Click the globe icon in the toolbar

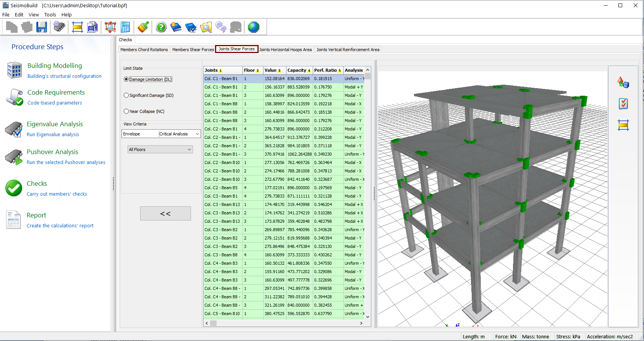(253, 27)
